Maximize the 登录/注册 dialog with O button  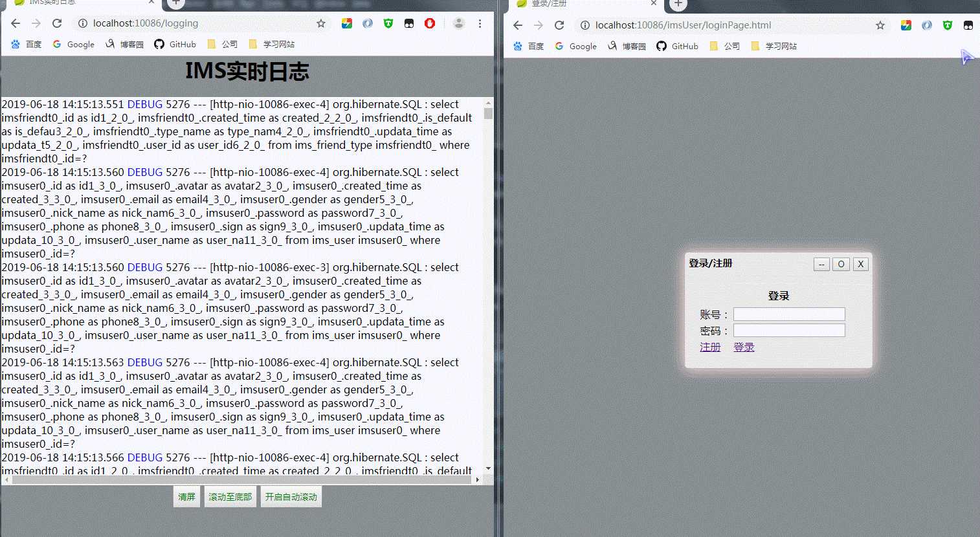pyautogui.click(x=841, y=264)
